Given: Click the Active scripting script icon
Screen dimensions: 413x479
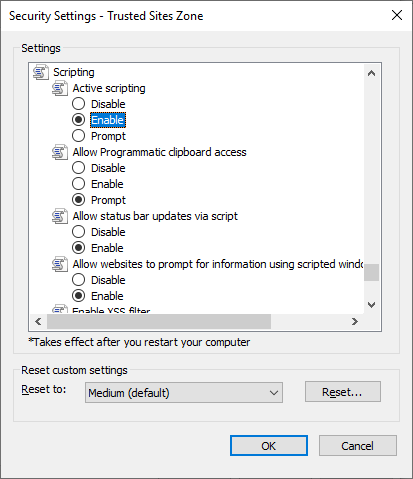Looking at the screenshot, I should (60, 88).
